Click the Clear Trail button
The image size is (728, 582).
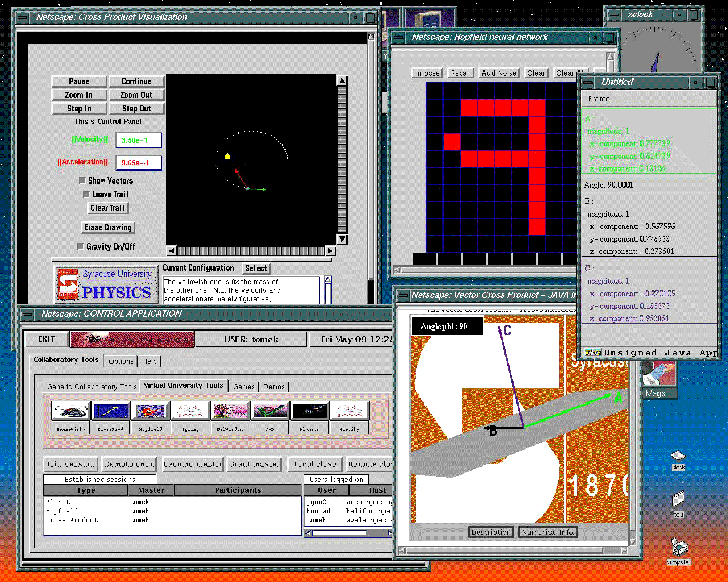(x=107, y=208)
